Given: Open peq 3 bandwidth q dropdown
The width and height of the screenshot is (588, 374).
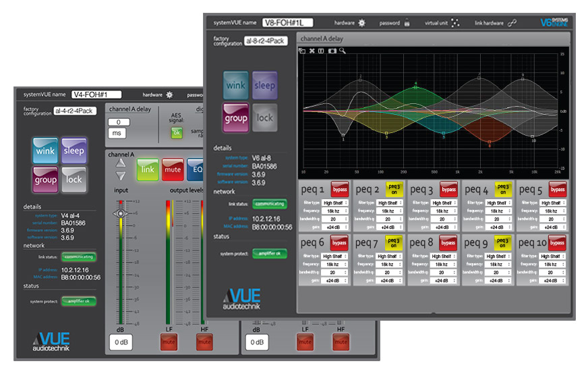Looking at the screenshot, I should click(444, 219).
